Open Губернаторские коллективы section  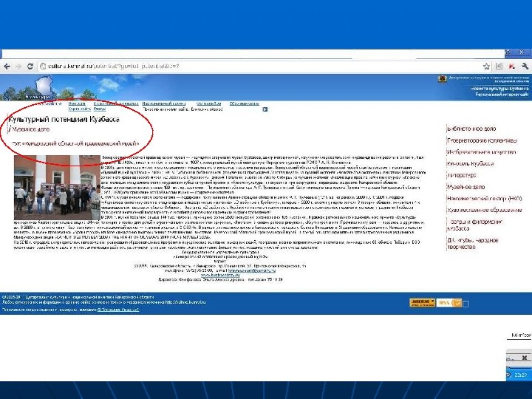tap(482, 140)
